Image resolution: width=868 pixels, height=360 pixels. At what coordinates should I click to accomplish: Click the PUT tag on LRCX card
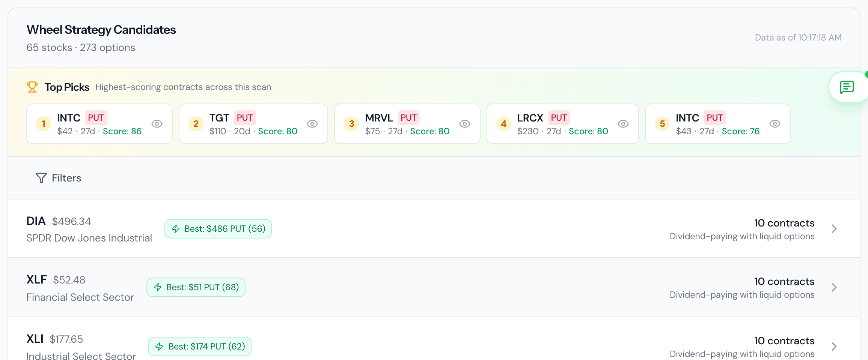click(x=559, y=118)
